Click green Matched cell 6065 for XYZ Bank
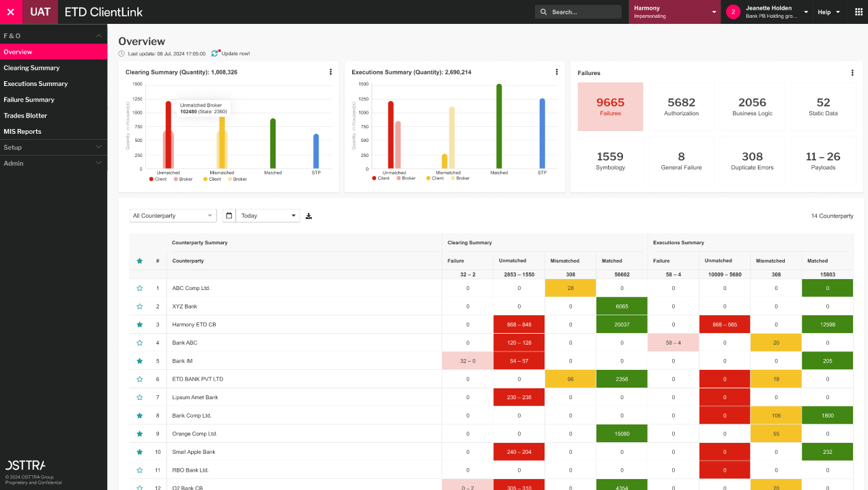868x490 pixels. tap(622, 306)
